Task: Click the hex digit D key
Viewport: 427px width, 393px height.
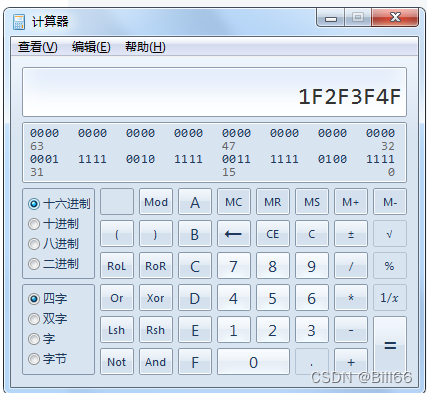Action: [195, 298]
